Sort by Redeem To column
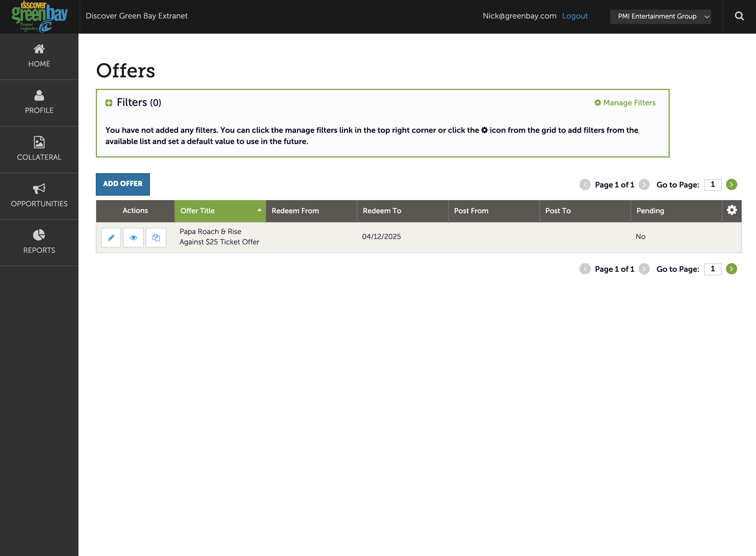Screen dimensions: 756x556 pyautogui.click(x=402, y=211)
